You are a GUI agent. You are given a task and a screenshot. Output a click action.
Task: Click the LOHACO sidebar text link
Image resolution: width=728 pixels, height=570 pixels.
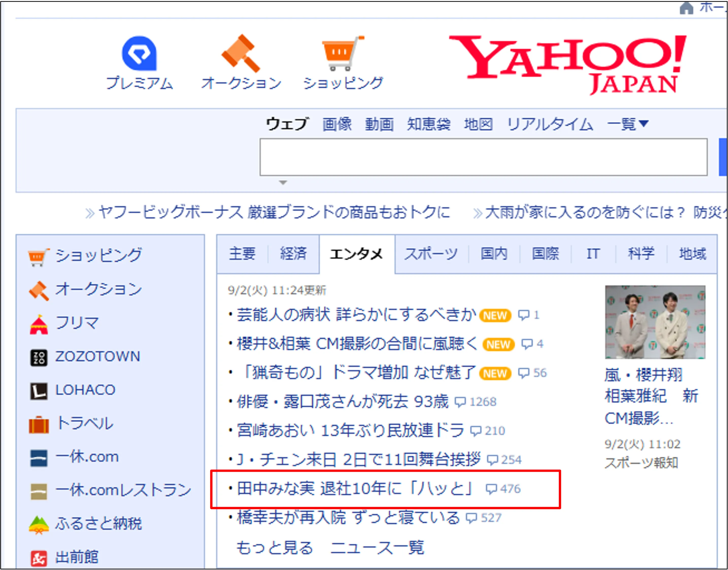pyautogui.click(x=85, y=390)
